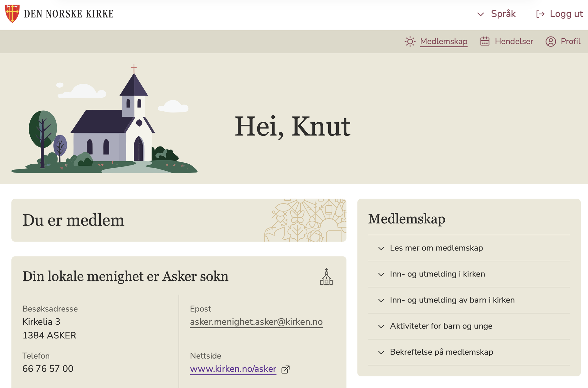Screen dimensions: 588x388
Task: Click the external link icon after website address
Action: point(285,369)
